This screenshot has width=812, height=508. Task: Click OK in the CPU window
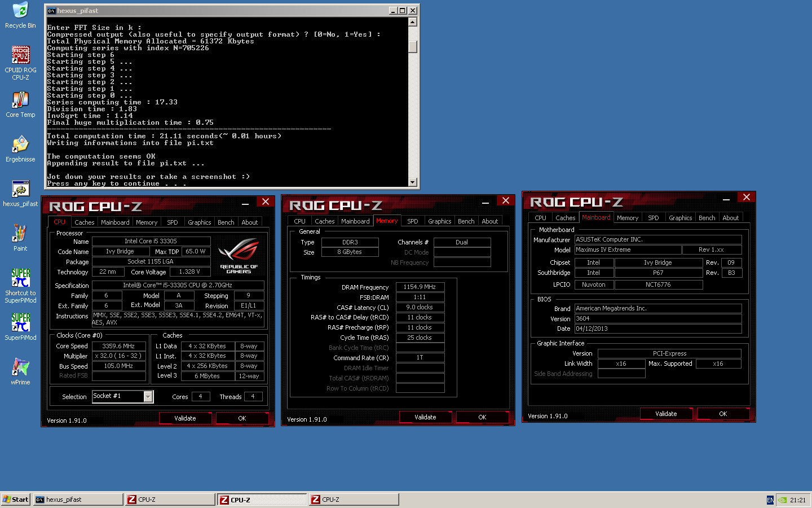coord(242,418)
